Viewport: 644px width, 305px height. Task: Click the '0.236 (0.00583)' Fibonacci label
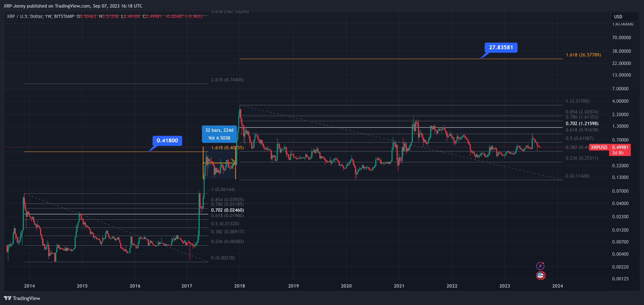pos(227,241)
